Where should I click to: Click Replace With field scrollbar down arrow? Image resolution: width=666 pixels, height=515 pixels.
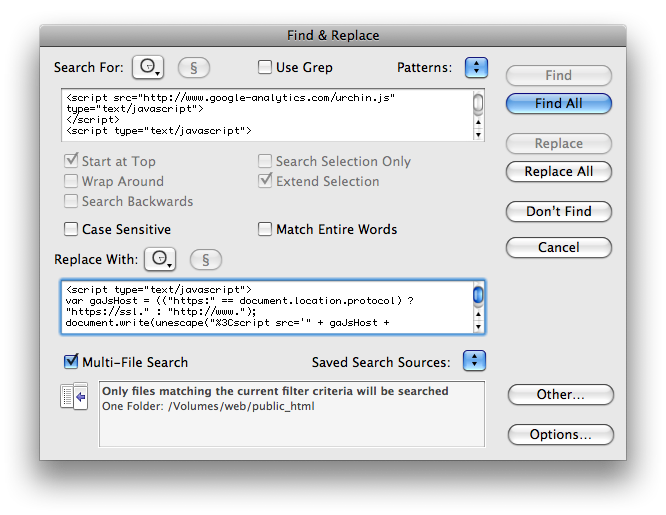[x=478, y=327]
